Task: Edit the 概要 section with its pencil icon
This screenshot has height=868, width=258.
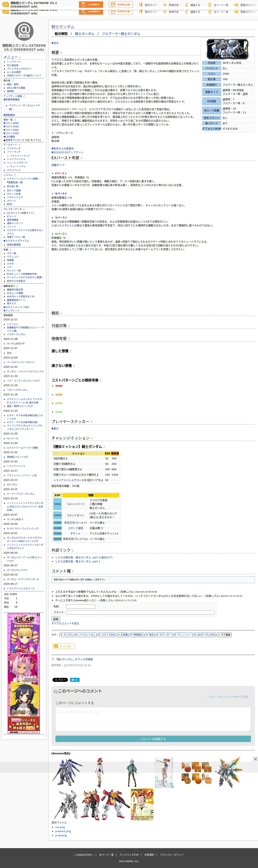Action: click(x=61, y=53)
